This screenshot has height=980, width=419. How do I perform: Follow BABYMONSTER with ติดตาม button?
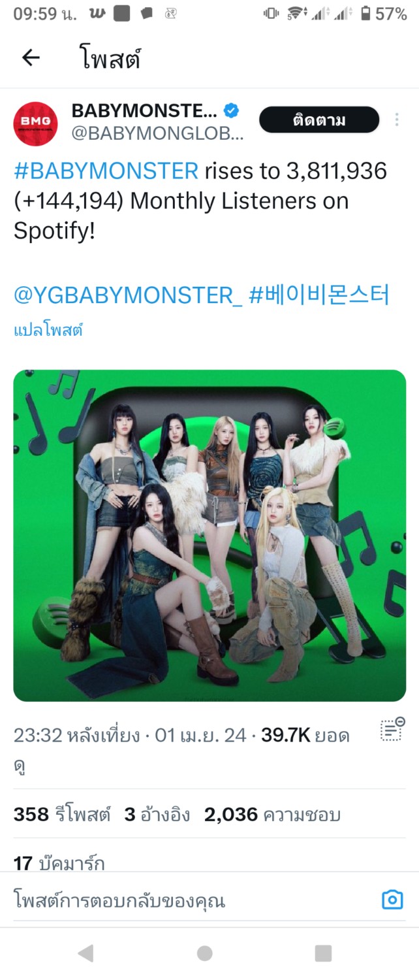click(319, 120)
